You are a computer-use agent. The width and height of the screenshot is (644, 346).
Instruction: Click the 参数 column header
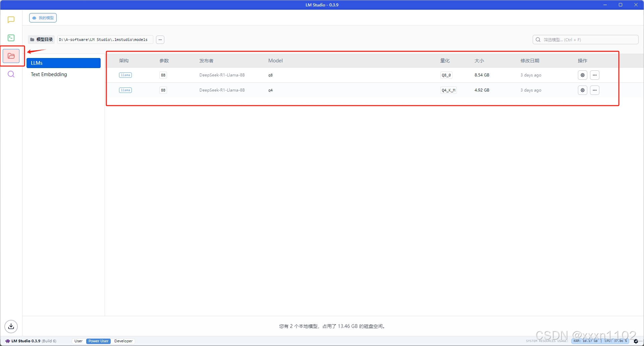click(x=164, y=61)
